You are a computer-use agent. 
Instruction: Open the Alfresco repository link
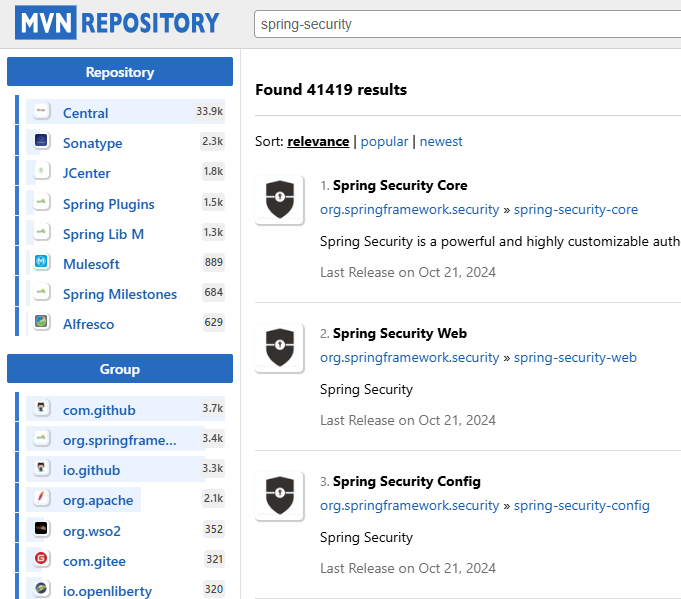tap(89, 324)
